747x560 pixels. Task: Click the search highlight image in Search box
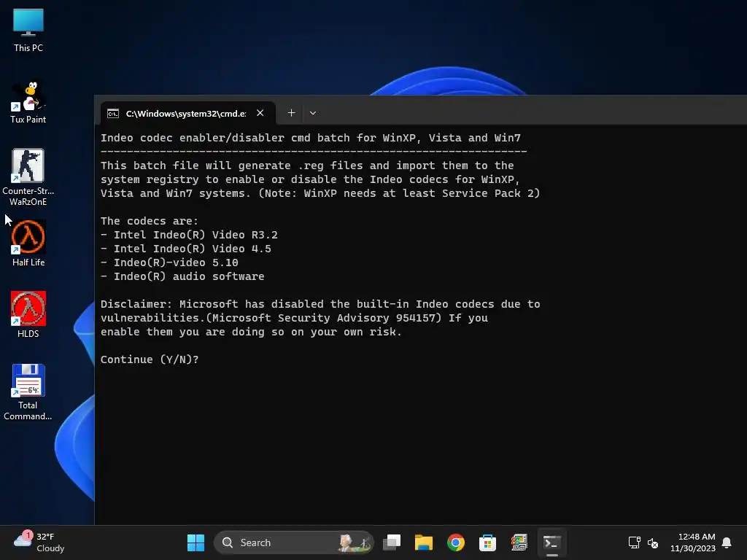(355, 542)
